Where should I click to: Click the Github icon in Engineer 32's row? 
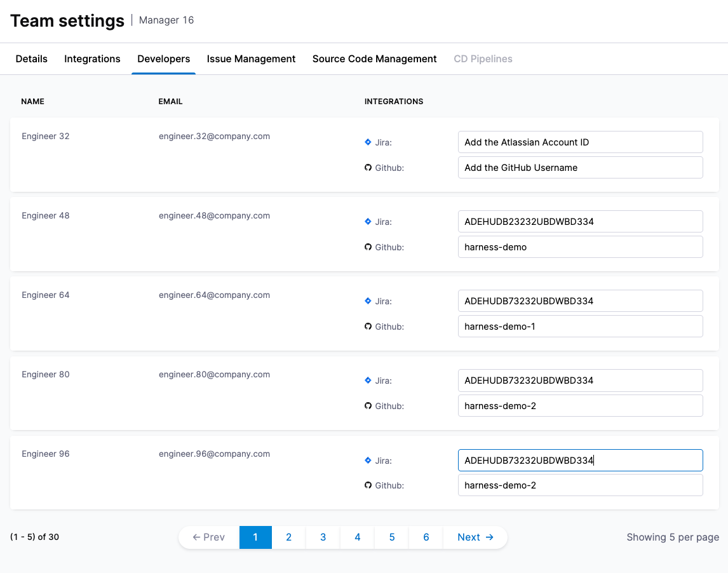point(368,168)
